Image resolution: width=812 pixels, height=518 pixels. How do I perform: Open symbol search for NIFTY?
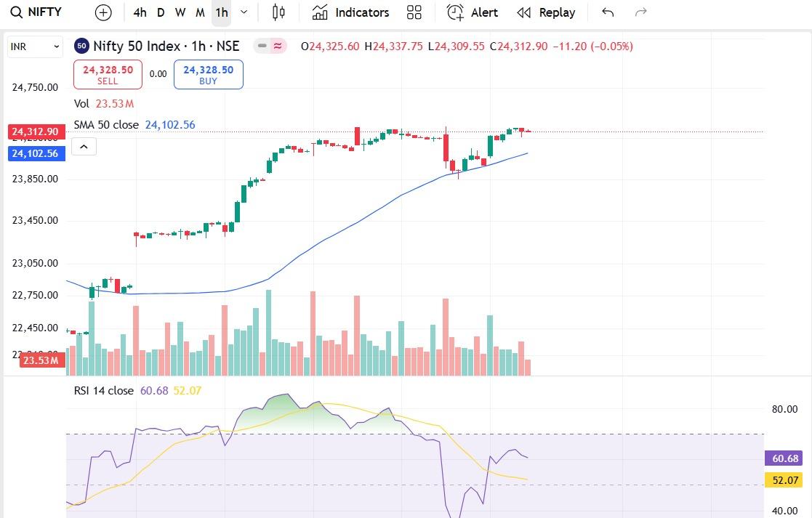point(36,12)
